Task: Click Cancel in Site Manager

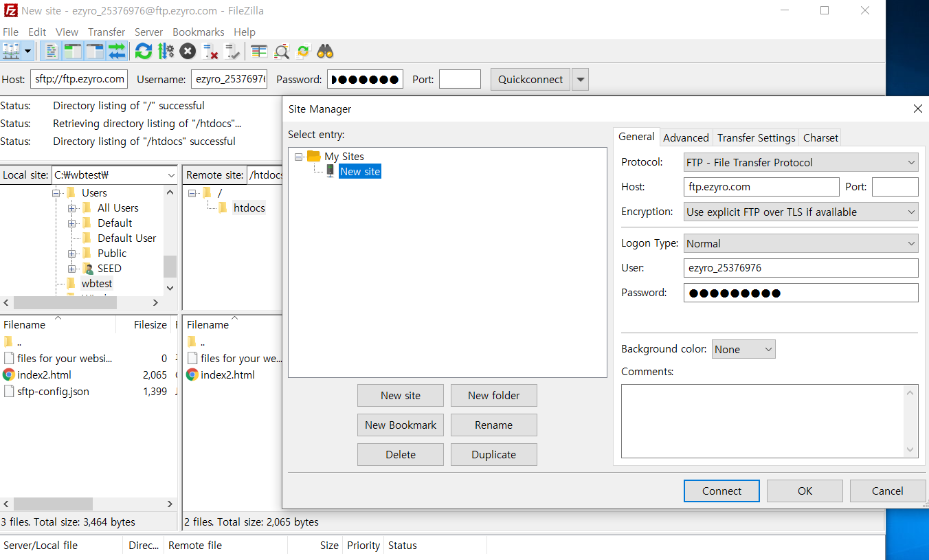Action: click(x=888, y=491)
